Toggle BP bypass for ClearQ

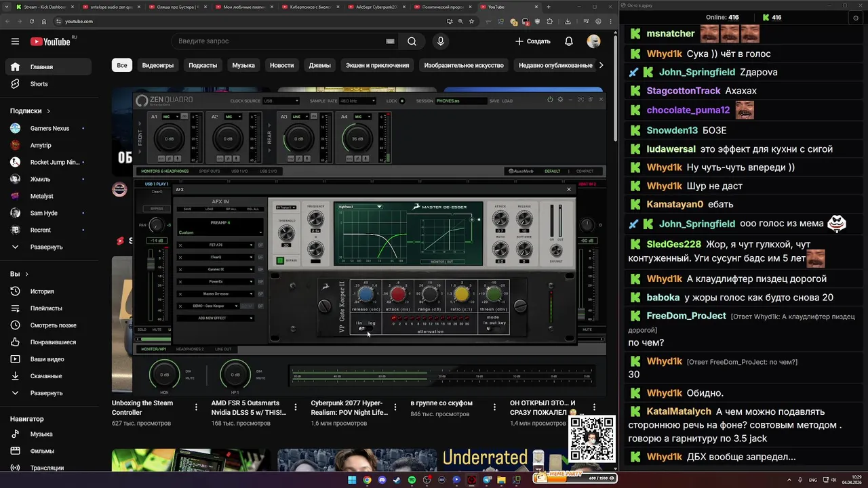coord(260,258)
